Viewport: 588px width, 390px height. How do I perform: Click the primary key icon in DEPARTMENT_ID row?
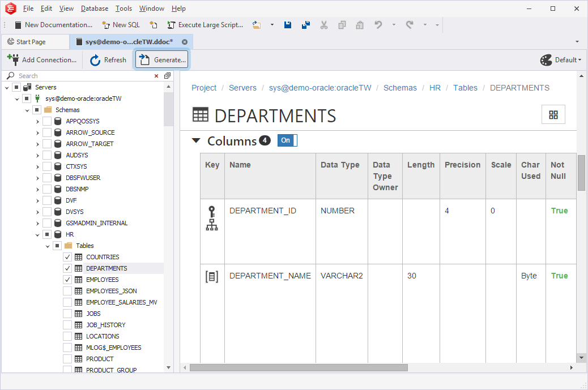coord(212,212)
